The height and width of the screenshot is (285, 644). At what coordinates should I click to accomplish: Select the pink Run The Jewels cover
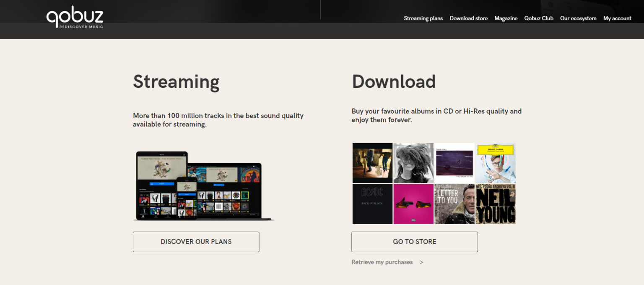pos(413,204)
